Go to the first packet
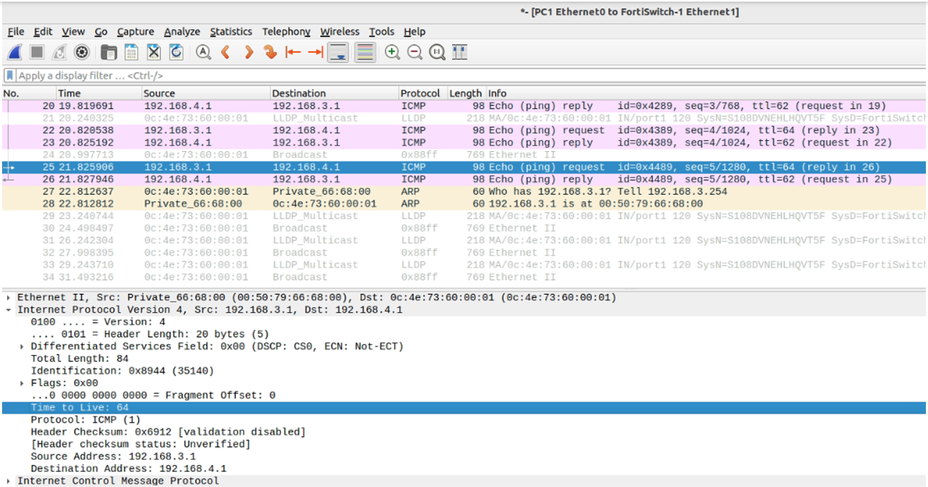928x487 pixels. pyautogui.click(x=292, y=52)
